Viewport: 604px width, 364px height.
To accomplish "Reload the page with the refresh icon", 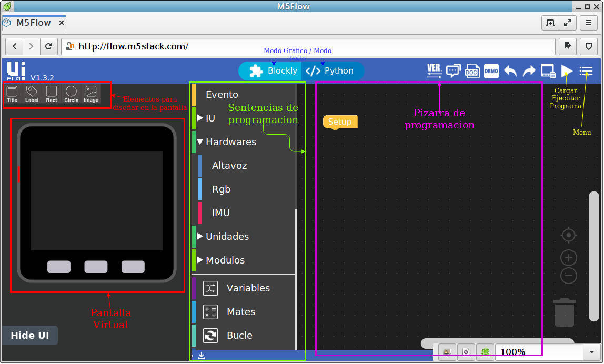I will [48, 46].
